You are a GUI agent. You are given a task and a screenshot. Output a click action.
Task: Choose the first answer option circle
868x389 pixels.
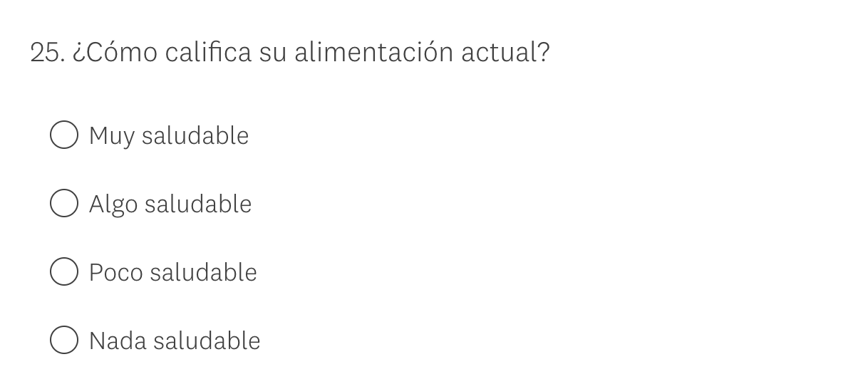click(64, 135)
